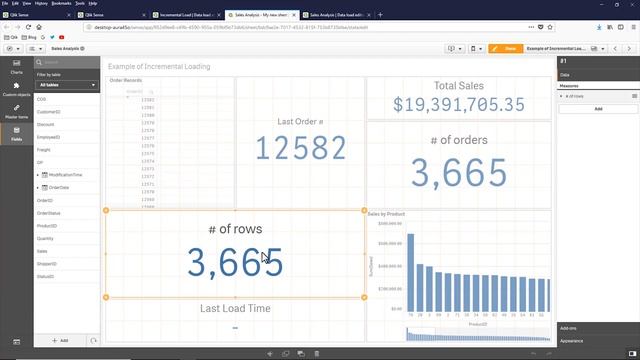Viewport: 640px width, 360px height.
Task: Open page actions three-dot menu
Action: 531,27
